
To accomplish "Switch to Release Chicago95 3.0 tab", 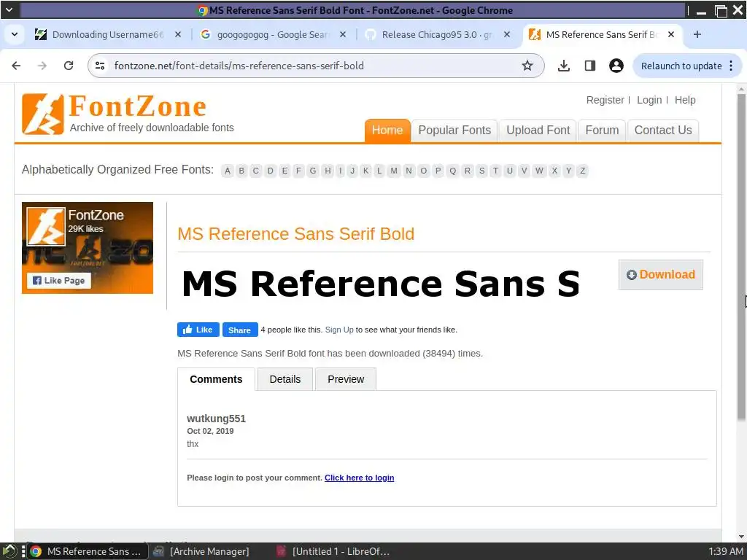I will [x=438, y=34].
